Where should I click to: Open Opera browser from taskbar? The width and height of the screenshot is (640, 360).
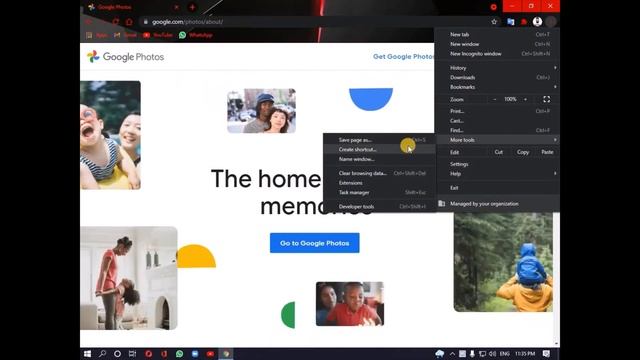pos(149,354)
